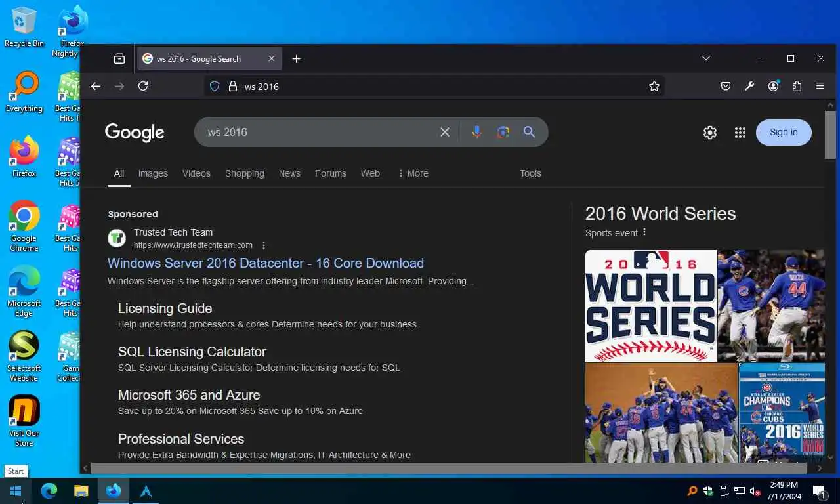
Task: Switch to Videos results tab
Action: coord(196,173)
